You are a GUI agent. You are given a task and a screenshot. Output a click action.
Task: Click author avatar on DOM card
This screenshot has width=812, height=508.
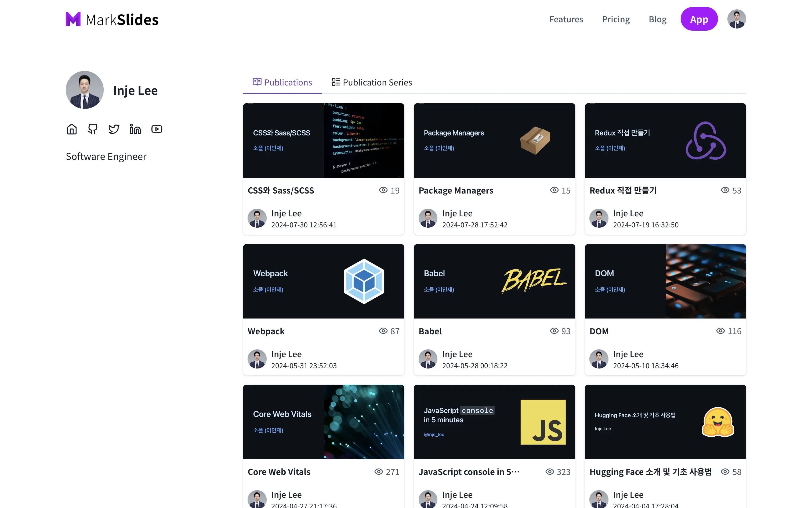[x=599, y=359]
